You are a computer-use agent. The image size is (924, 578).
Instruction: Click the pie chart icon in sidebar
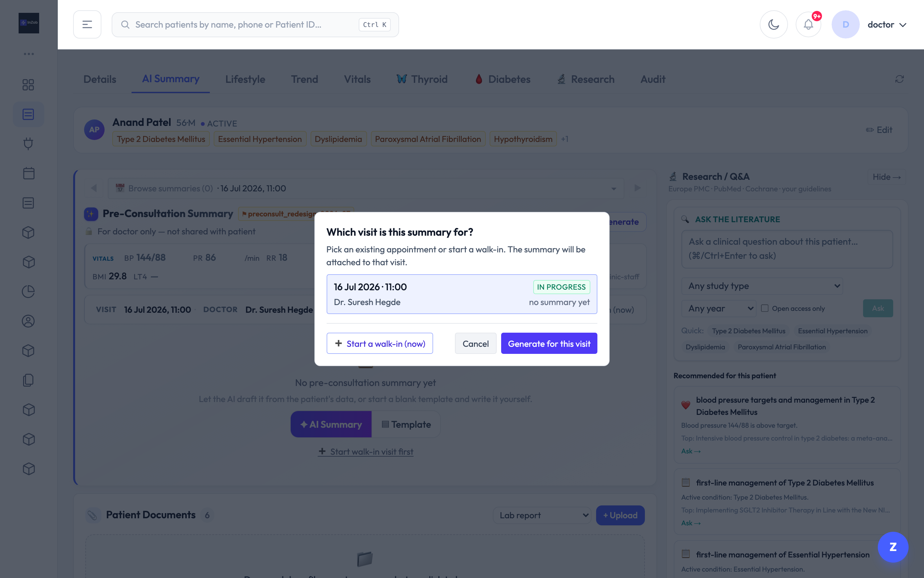coord(28,291)
